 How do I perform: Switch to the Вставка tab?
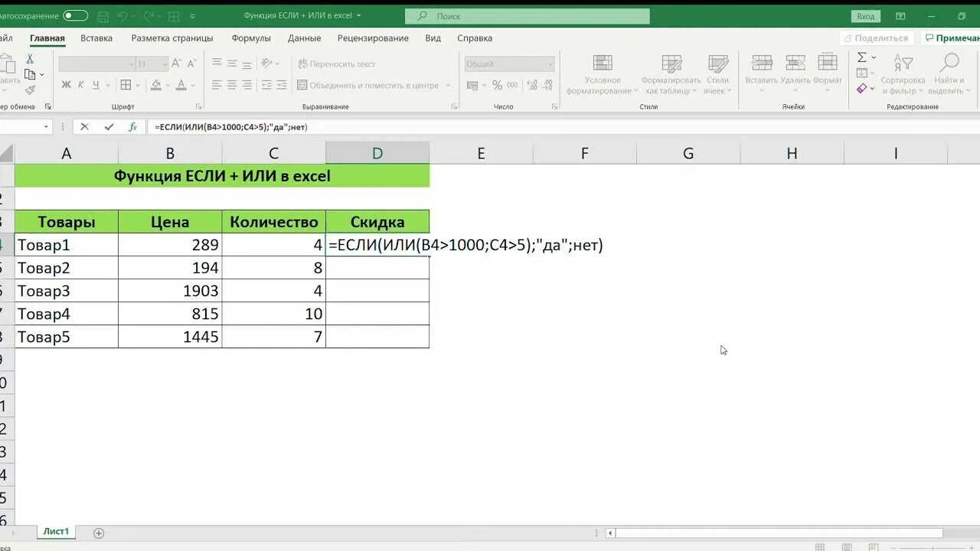click(96, 38)
